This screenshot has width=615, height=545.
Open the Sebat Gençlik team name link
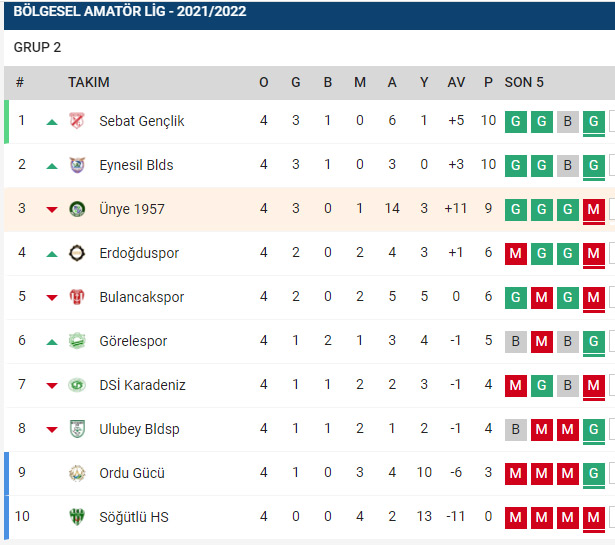tap(142, 121)
